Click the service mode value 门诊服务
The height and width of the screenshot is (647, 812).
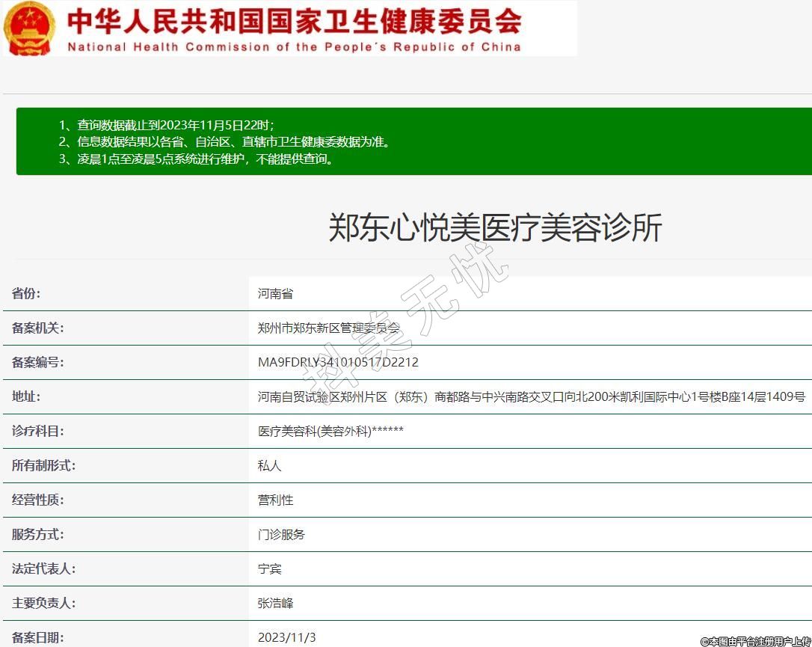(x=281, y=535)
